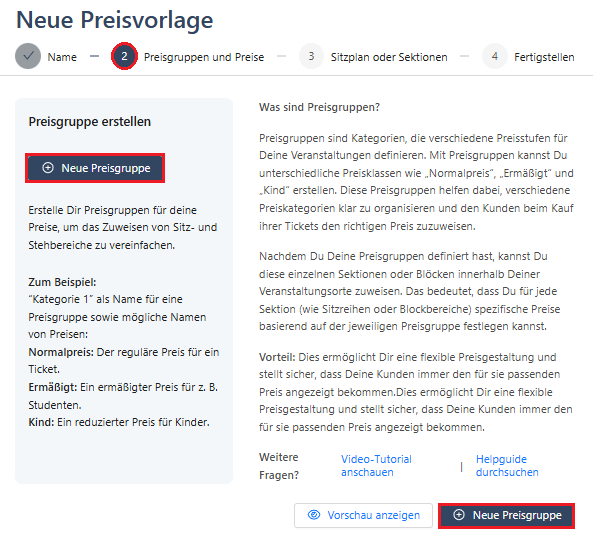The width and height of the screenshot is (593, 543).
Task: Click the Was sind Preisgruppen? heading
Action: coord(319,107)
